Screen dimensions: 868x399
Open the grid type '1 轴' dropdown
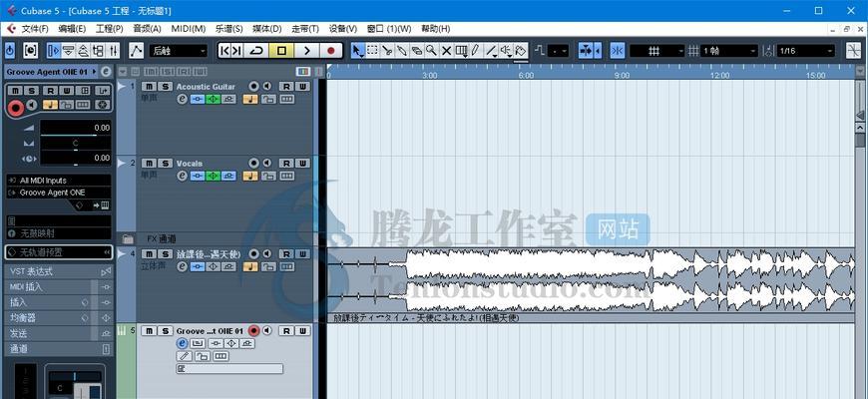728,51
